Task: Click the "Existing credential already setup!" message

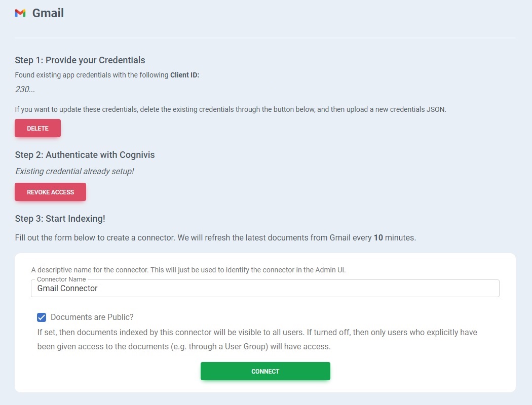Action: click(74, 172)
